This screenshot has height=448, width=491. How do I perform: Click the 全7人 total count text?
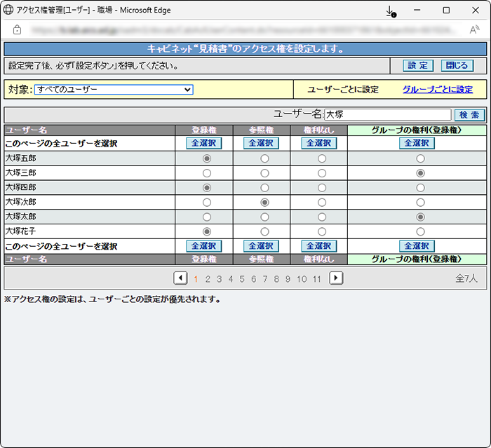coord(466,278)
